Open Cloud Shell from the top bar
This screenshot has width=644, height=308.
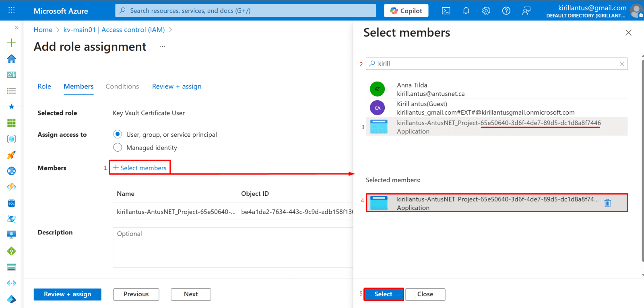tap(446, 11)
